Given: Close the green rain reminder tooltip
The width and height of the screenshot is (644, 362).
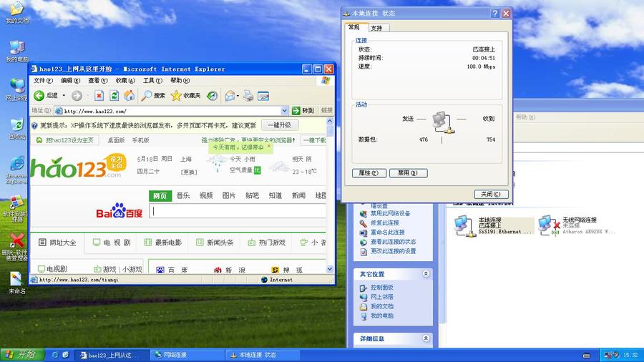Looking at the screenshot, I should pyautogui.click(x=269, y=146).
